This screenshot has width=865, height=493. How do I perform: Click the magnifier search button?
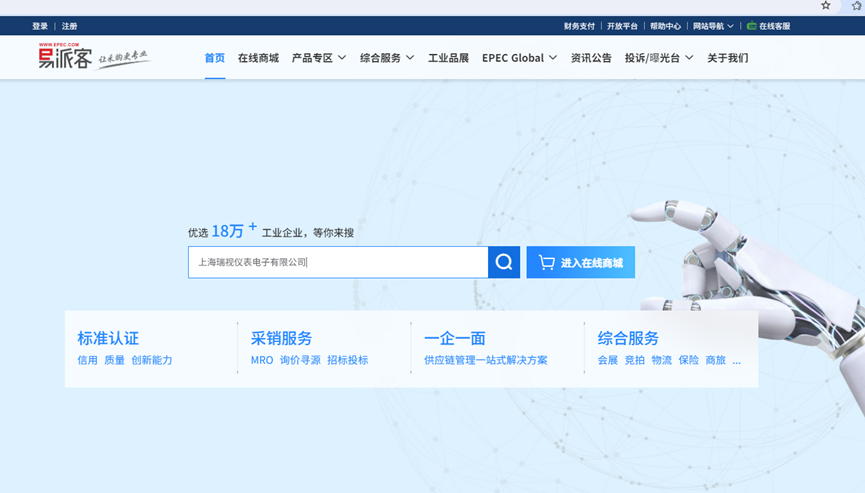click(x=504, y=262)
